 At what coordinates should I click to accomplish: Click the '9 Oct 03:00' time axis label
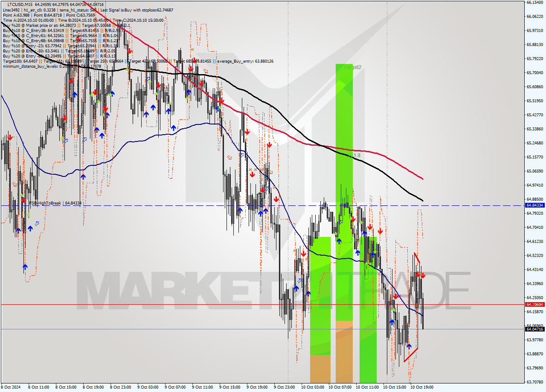click(x=148, y=387)
